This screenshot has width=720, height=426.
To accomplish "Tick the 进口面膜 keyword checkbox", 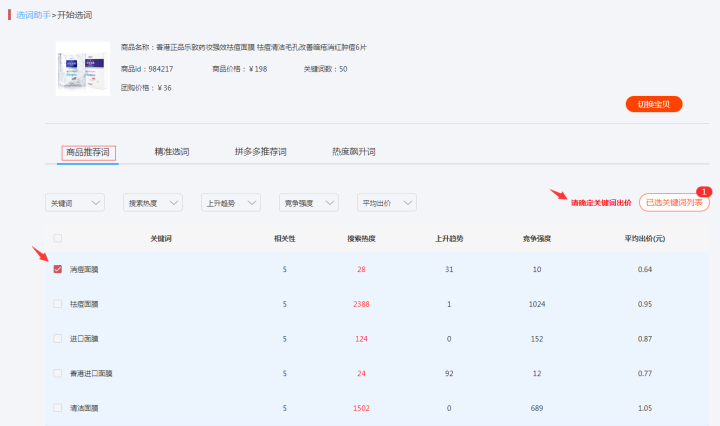I will (x=58, y=338).
